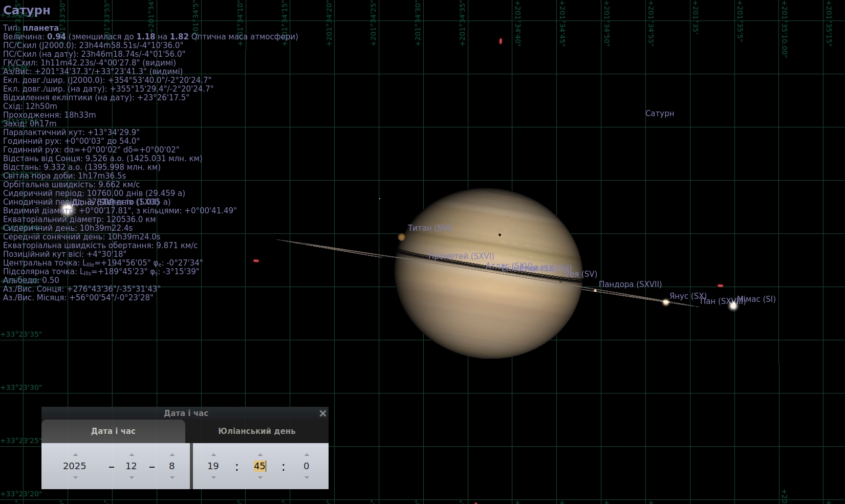The width and height of the screenshot is (845, 504).
Task: Select the moon Janus on the ring line
Action: (x=666, y=302)
